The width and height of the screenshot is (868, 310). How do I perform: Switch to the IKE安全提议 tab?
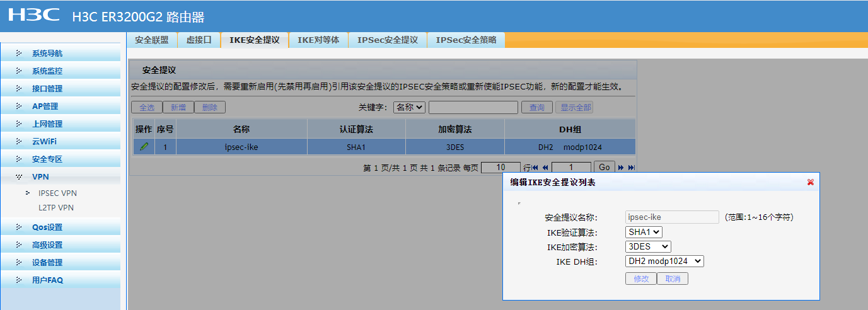click(x=255, y=40)
